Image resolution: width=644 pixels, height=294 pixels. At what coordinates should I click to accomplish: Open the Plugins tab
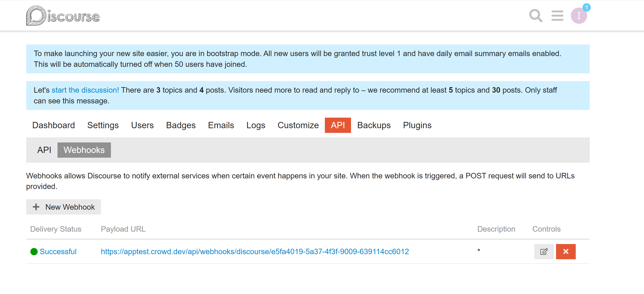tap(417, 125)
